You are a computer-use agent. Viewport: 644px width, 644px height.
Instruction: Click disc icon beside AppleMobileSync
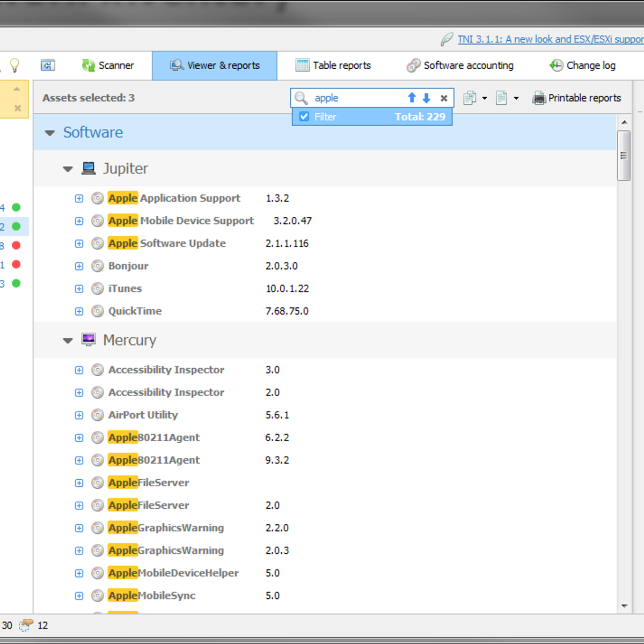coord(97,596)
